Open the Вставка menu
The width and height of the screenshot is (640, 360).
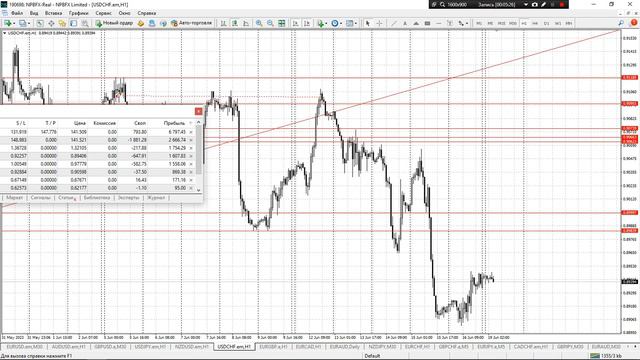[53, 13]
